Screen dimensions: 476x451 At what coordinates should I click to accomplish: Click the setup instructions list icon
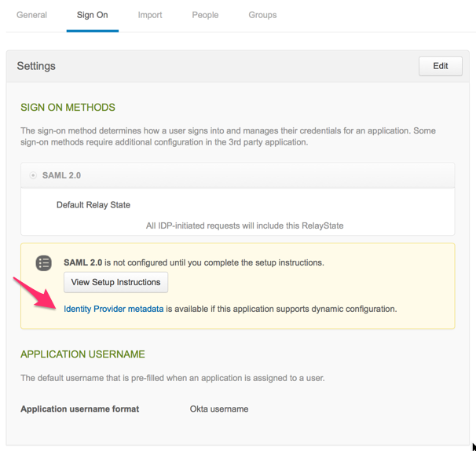click(44, 263)
